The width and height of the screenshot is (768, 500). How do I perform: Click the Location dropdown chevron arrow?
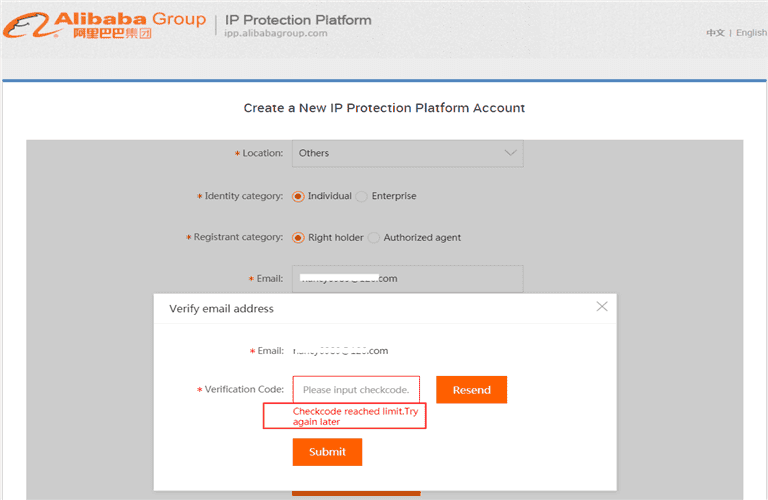[511, 153]
